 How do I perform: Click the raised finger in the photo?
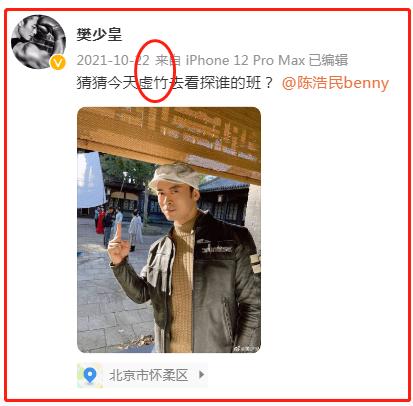point(115,232)
